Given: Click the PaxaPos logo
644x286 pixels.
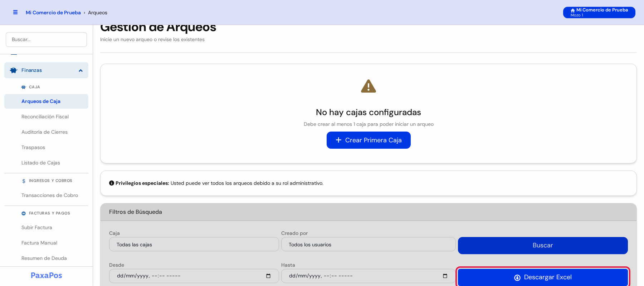Looking at the screenshot, I should tap(47, 275).
